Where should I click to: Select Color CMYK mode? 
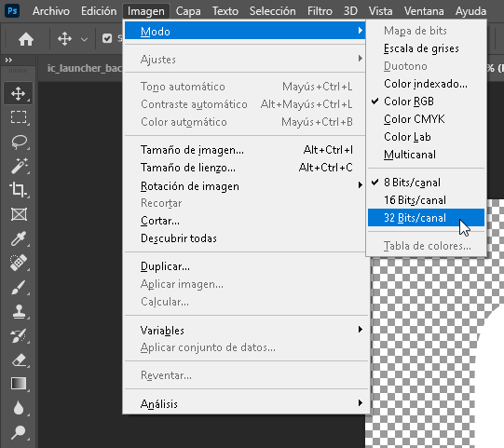tap(426, 119)
